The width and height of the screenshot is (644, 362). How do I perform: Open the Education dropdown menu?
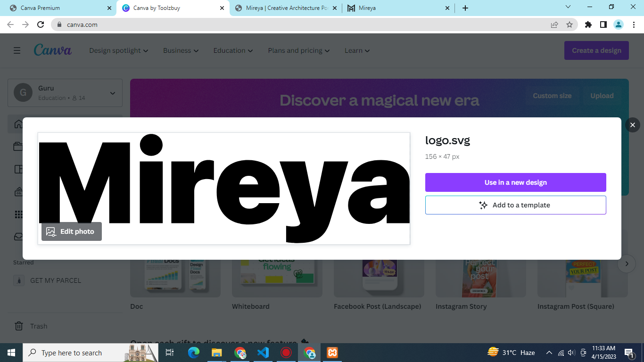(x=233, y=50)
